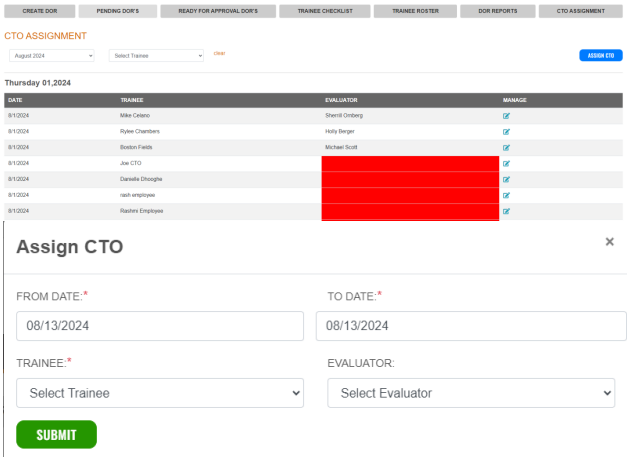Go to Ready For Approval DOR's tab
631x457 pixels.
tap(218, 11)
